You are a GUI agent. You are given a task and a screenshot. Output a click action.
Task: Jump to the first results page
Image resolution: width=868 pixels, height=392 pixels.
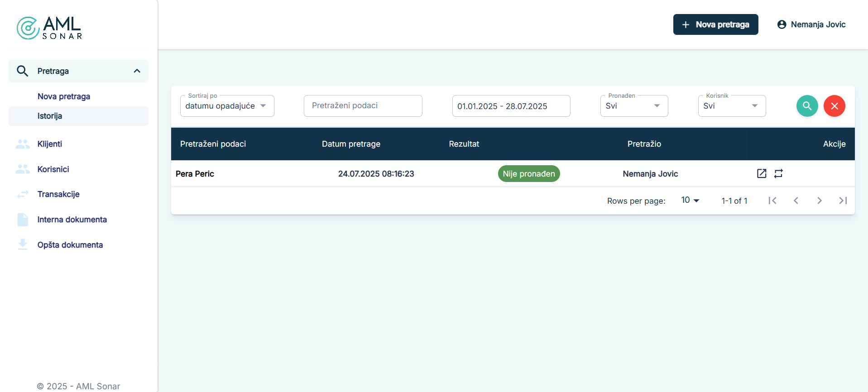(x=772, y=201)
